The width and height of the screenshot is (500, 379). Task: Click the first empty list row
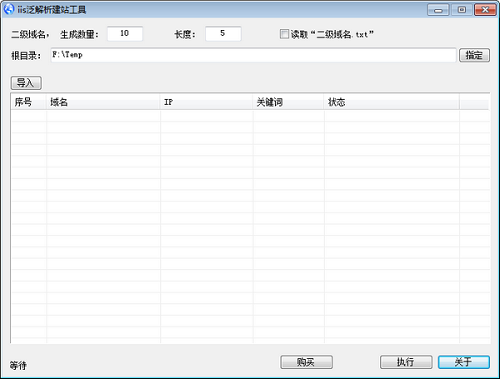250,116
